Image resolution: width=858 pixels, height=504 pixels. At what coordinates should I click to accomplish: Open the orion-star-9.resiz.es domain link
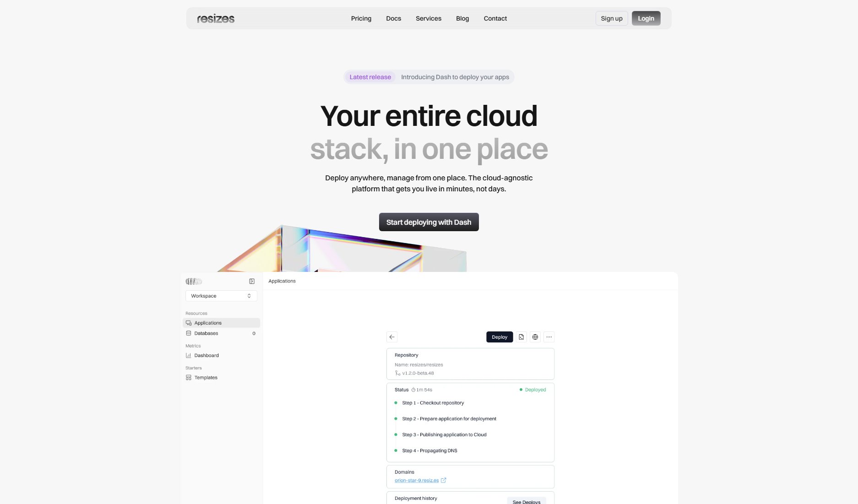pyautogui.click(x=417, y=480)
